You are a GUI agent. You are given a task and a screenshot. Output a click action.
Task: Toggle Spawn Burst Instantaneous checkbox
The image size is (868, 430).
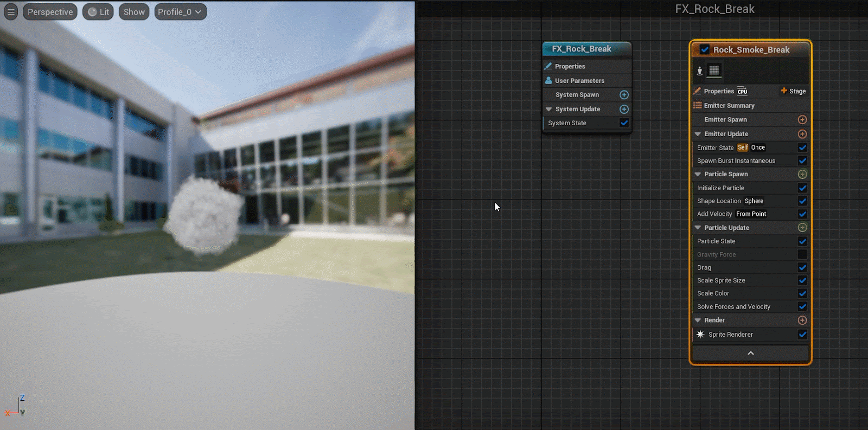click(x=802, y=161)
